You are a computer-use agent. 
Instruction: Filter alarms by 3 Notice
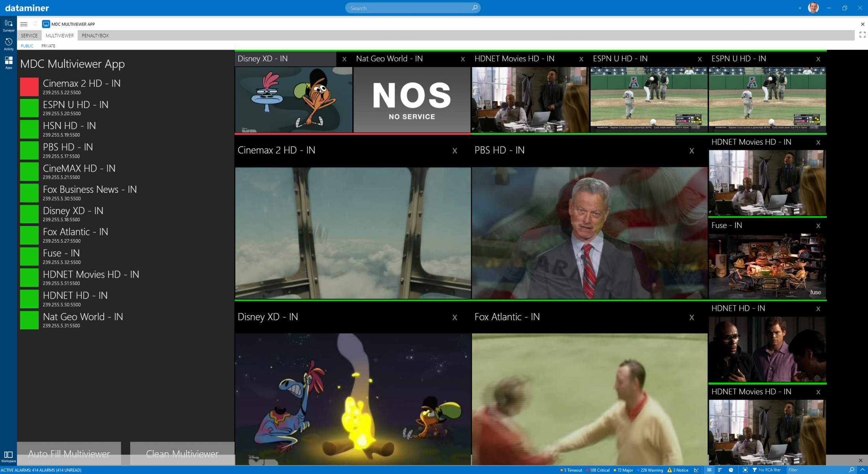click(678, 470)
